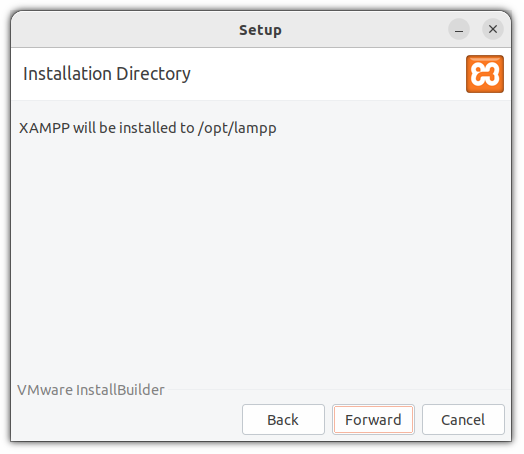The width and height of the screenshot is (524, 454).
Task: Click the Setup title bar text
Action: point(262,30)
